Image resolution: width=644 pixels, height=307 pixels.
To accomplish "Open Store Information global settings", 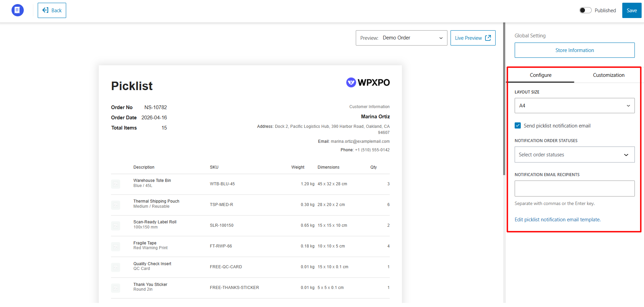I will pyautogui.click(x=574, y=50).
